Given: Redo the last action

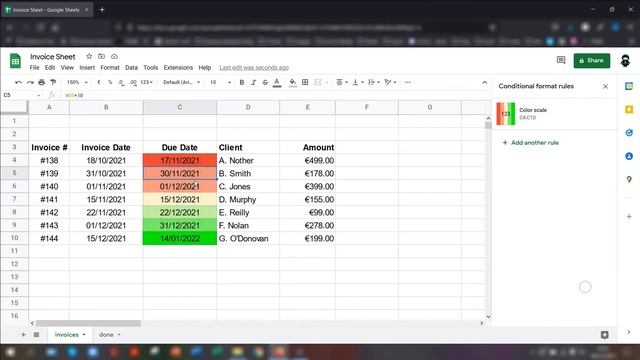Looking at the screenshot, I should pos(30,82).
